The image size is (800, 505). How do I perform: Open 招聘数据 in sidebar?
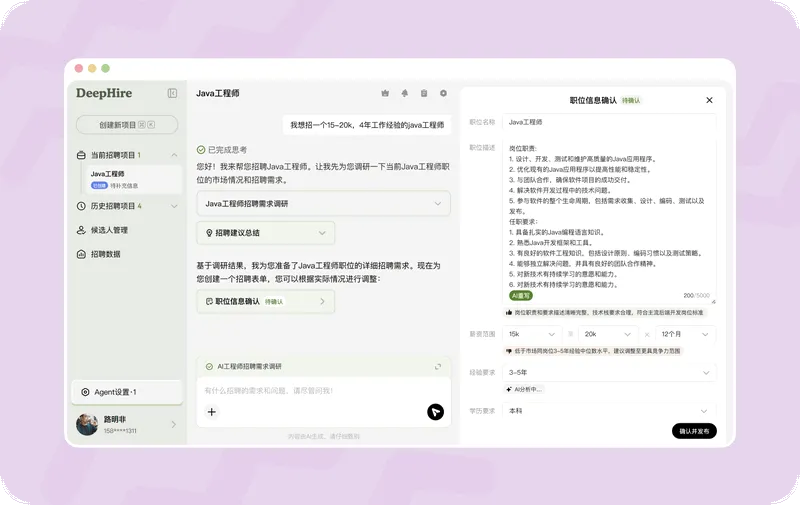(x=105, y=254)
